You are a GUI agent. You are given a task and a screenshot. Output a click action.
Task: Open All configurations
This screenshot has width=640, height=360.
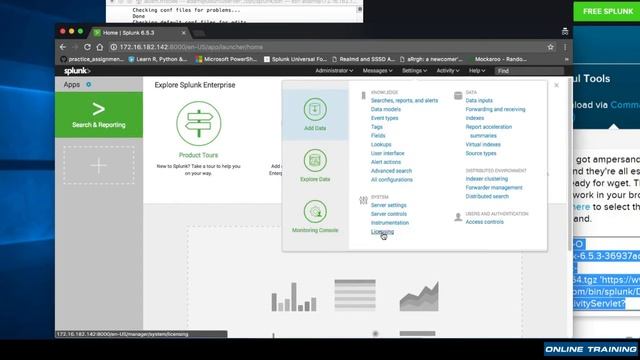click(x=392, y=180)
